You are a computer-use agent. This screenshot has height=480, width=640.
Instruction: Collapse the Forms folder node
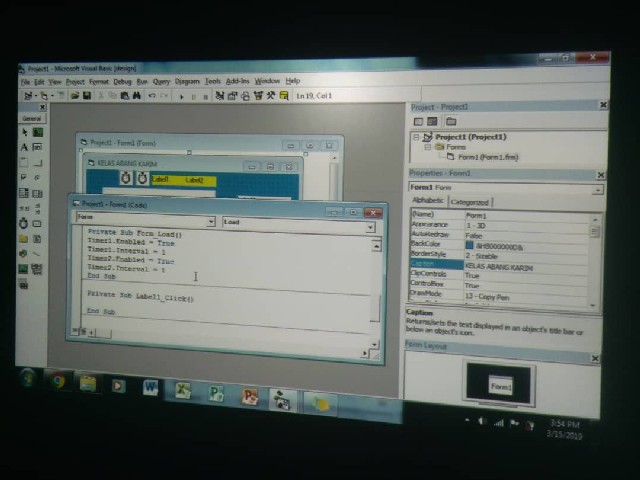tap(426, 147)
